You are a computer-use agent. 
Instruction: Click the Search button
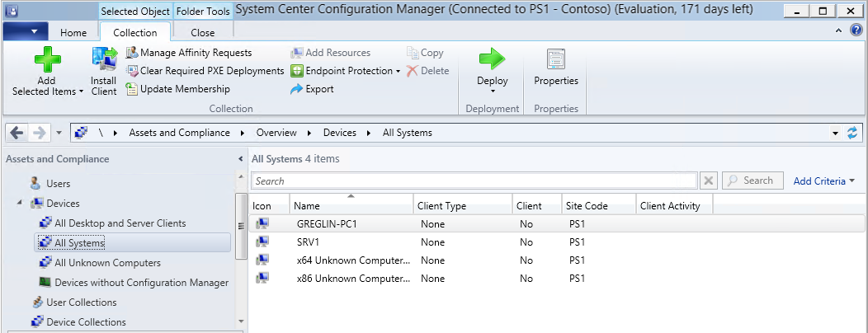pyautogui.click(x=752, y=181)
